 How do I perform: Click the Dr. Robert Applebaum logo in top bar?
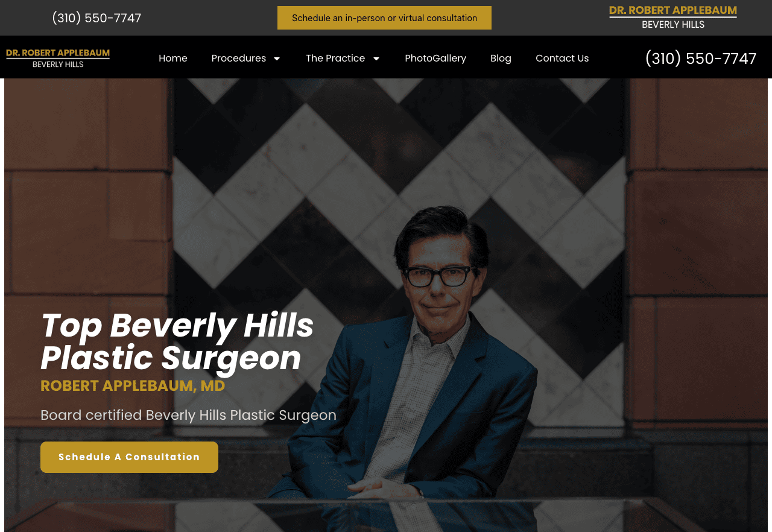(673, 17)
